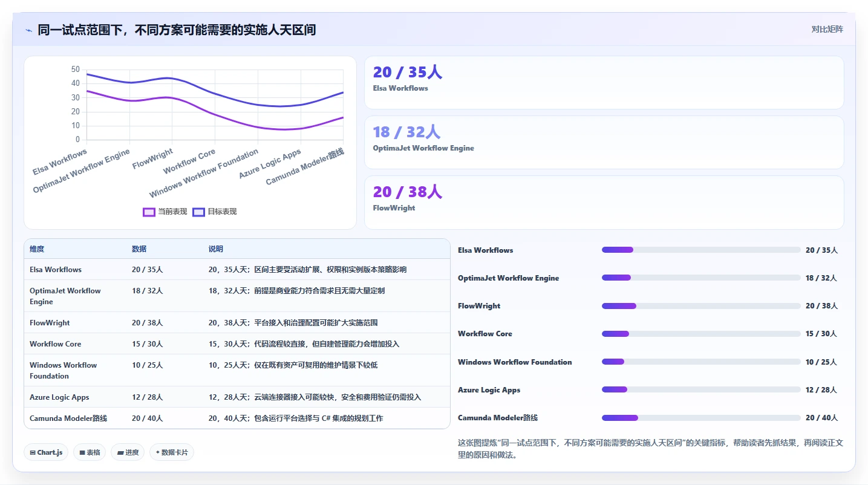The height and width of the screenshot is (485, 868).
Task: Click the headline 同一试点范围下 title text
Action: (177, 30)
